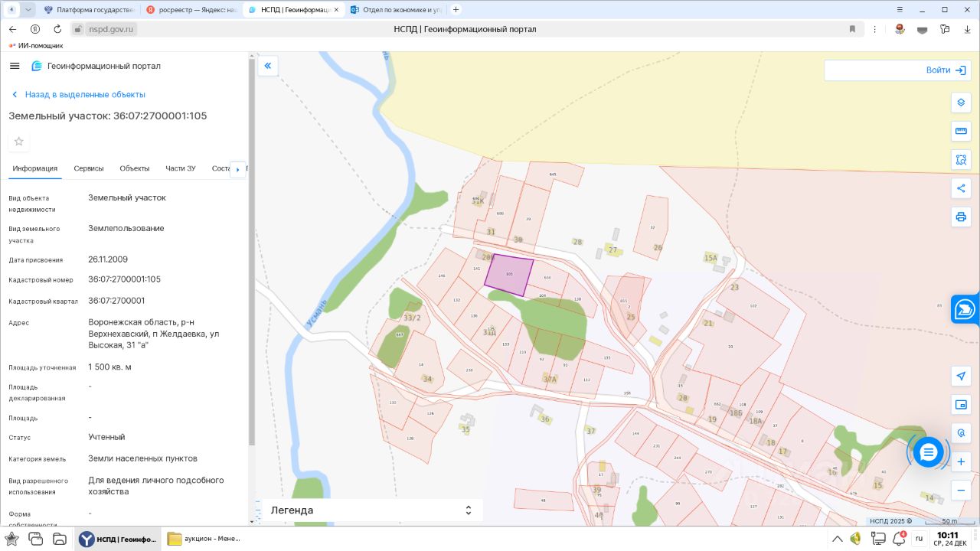The width and height of the screenshot is (980, 551).
Task: Open the blue chat assistant bubble
Action: (x=928, y=452)
